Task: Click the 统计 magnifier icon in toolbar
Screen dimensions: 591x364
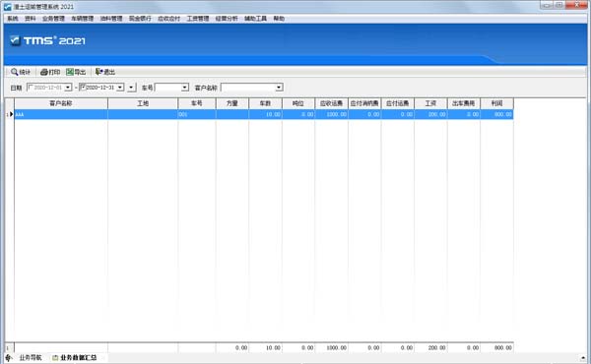Action: click(15, 72)
